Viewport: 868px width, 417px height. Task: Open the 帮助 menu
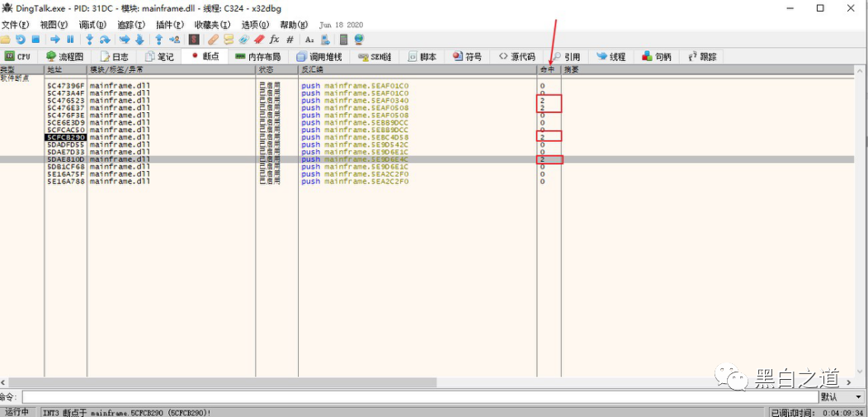point(294,25)
